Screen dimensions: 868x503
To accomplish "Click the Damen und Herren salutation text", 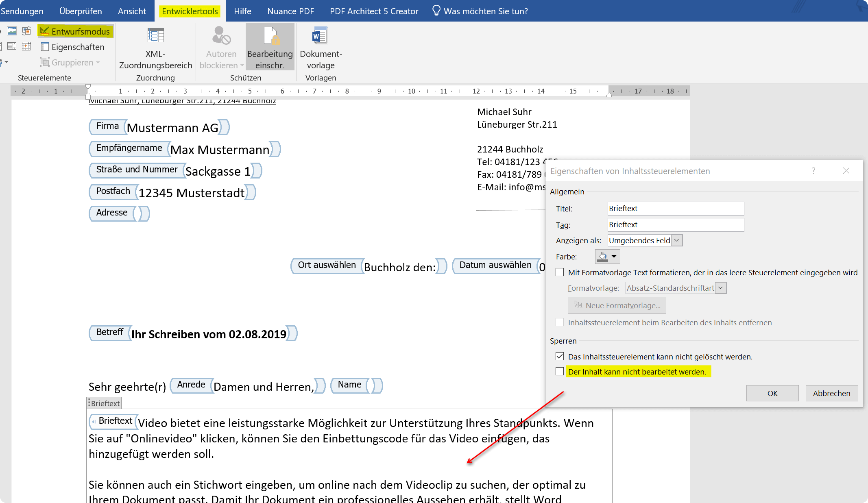I will tap(264, 387).
